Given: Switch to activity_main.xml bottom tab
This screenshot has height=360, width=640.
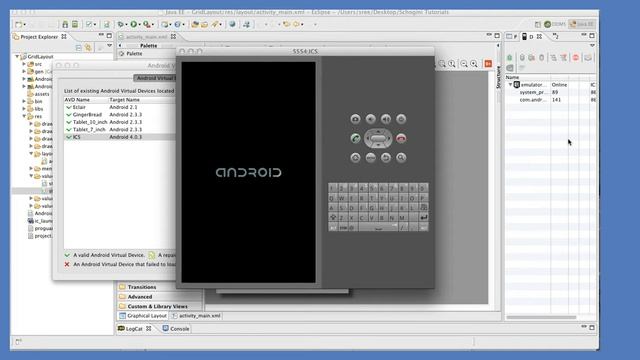Looking at the screenshot, I should 196,316.
